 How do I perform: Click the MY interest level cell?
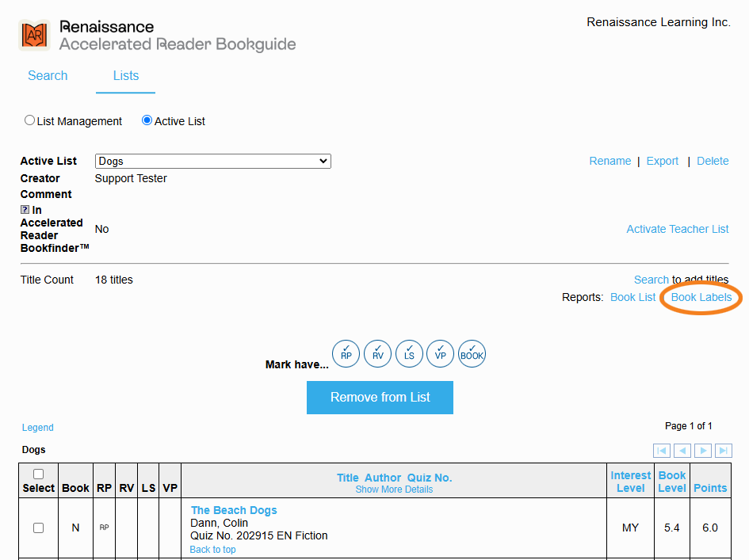tap(631, 528)
